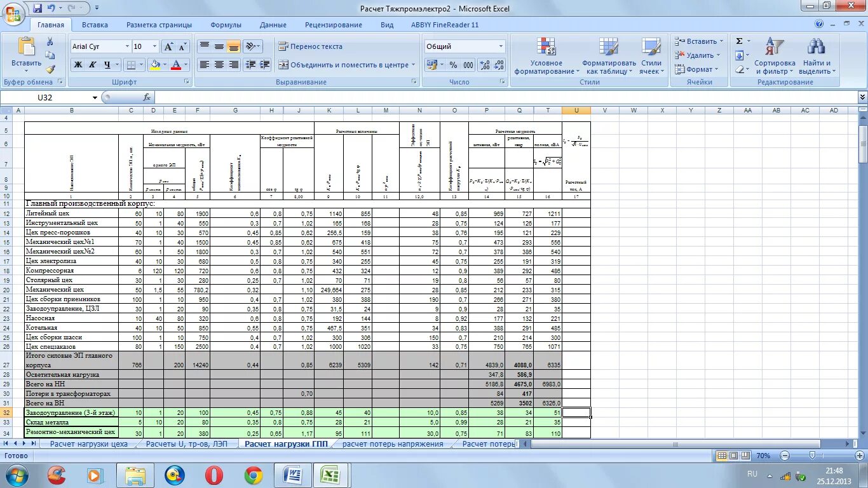This screenshot has height=488, width=868.
Task: Apply the red font color A
Action: pyautogui.click(x=176, y=65)
